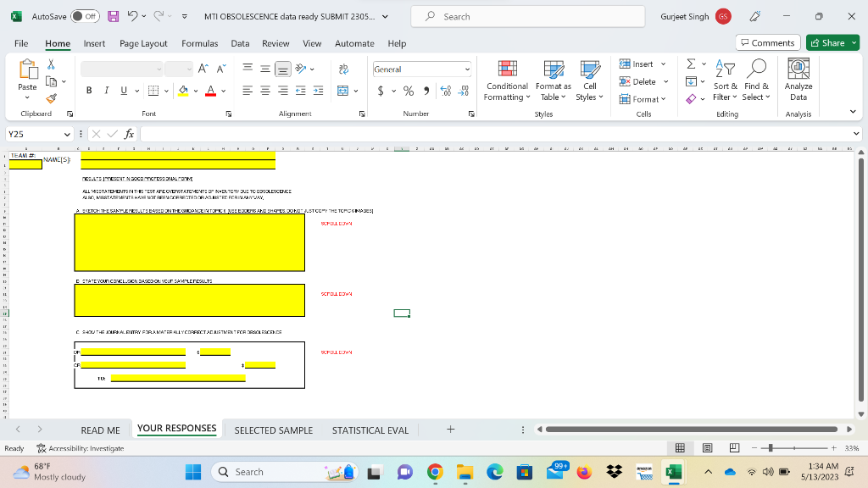This screenshot has height=488, width=868.
Task: Select the Bold formatting icon
Action: (x=88, y=90)
